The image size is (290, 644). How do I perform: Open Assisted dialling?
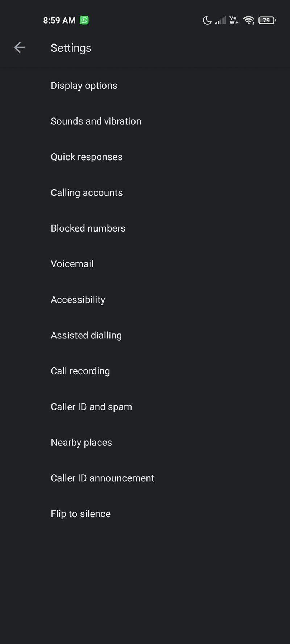point(86,335)
